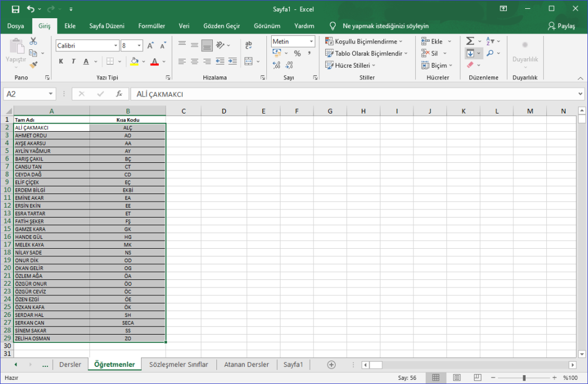Click the Wrap Text icon
The image size is (588, 384).
pos(248,45)
